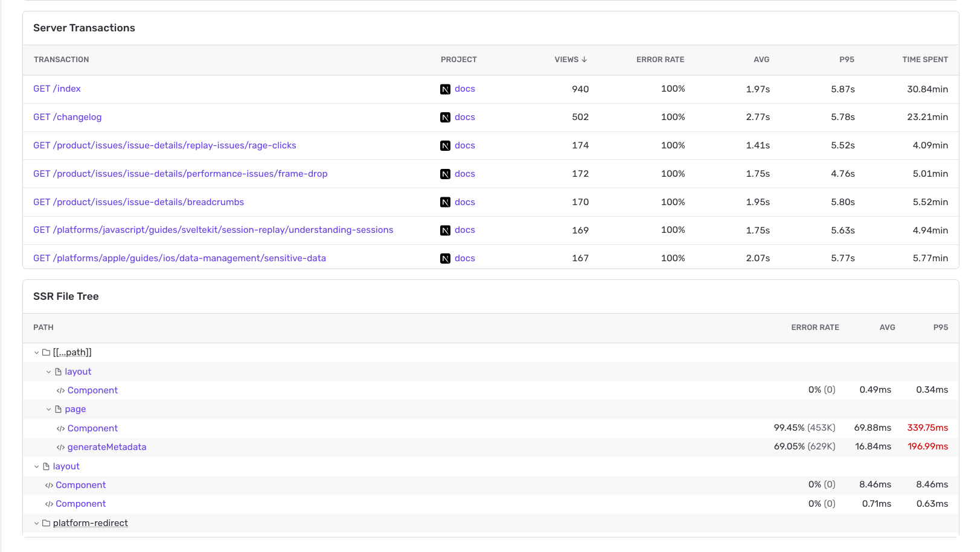980x552 pixels.
Task: Click the file icon beside page
Action: (x=59, y=409)
